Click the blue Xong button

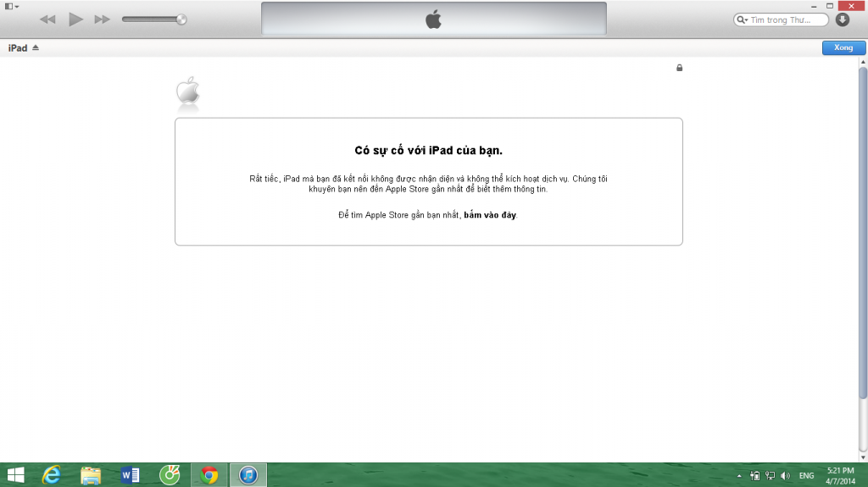[843, 47]
